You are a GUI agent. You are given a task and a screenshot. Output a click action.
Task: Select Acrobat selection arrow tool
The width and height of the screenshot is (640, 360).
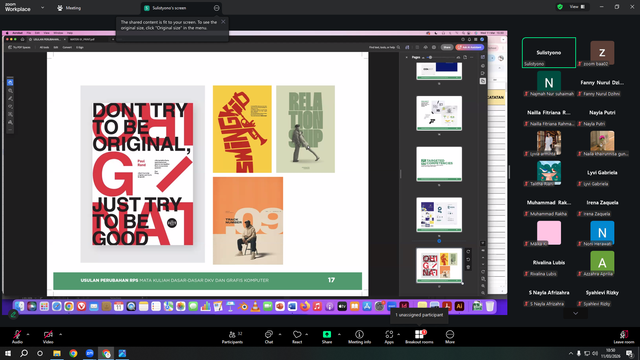pos(10,82)
